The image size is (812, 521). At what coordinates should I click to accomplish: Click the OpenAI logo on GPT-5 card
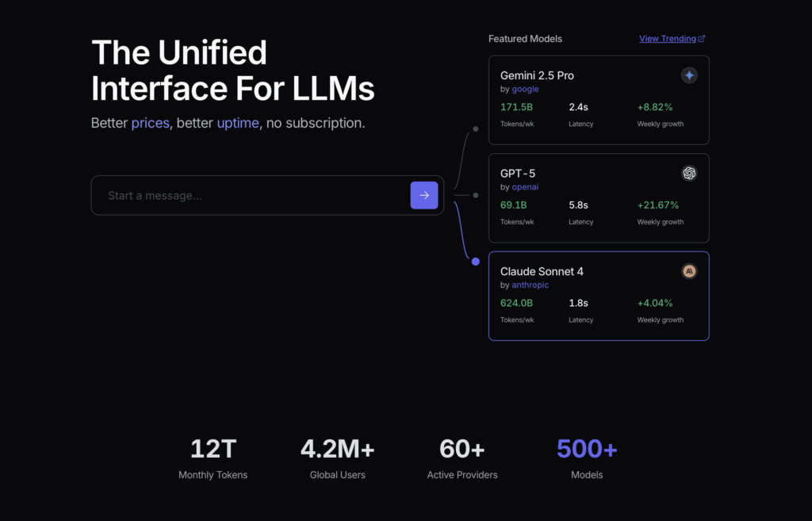[689, 174]
